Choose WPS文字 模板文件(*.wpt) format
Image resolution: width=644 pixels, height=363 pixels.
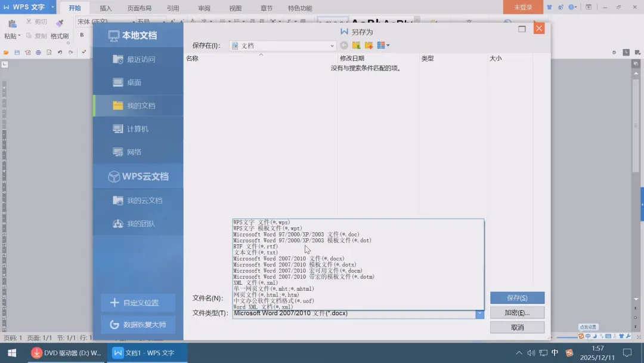[x=267, y=228]
